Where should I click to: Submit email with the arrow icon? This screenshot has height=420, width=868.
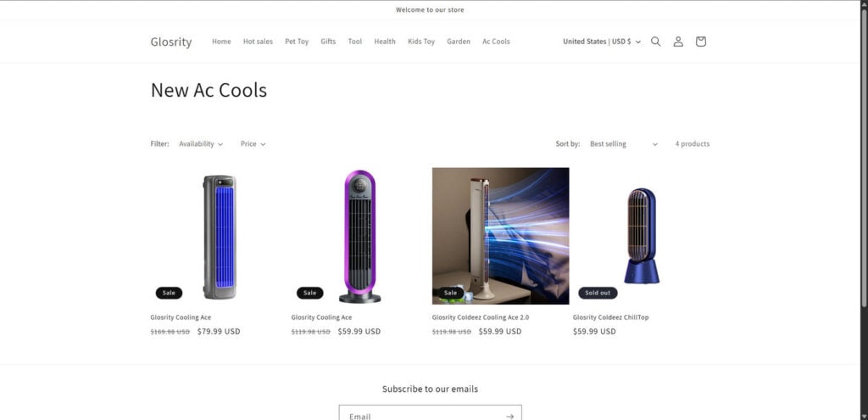tap(509, 416)
